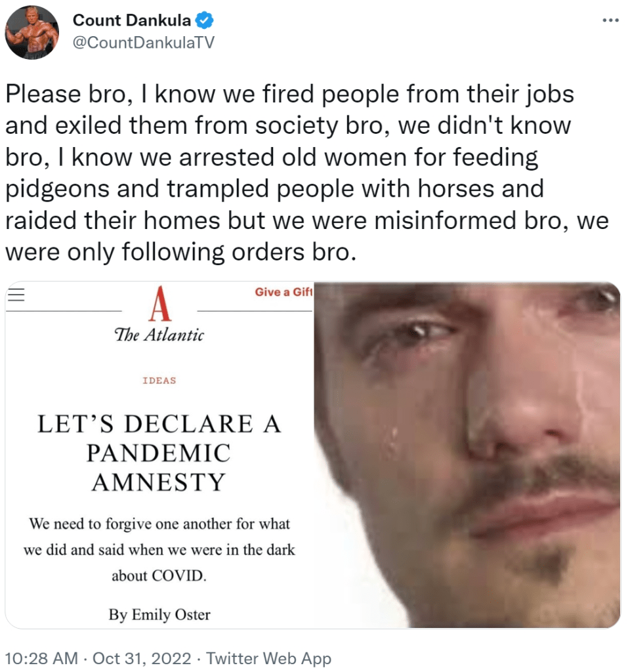Open the Count Dankula profile avatar
The image size is (628, 672).
coord(31,33)
